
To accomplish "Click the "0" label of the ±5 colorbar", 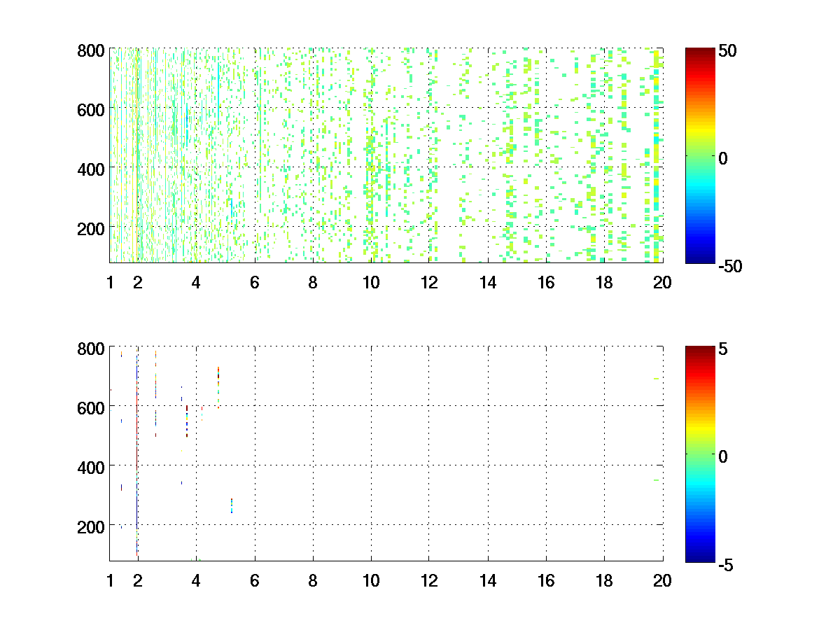I will (x=723, y=456).
